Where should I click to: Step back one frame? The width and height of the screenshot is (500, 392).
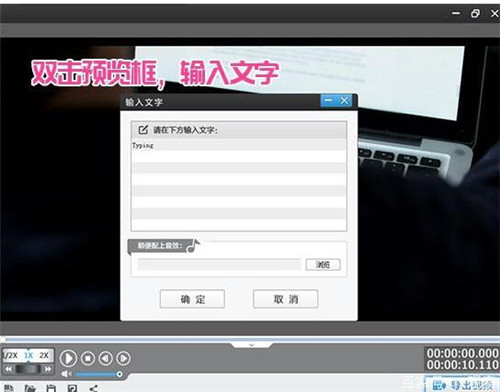click(x=106, y=358)
